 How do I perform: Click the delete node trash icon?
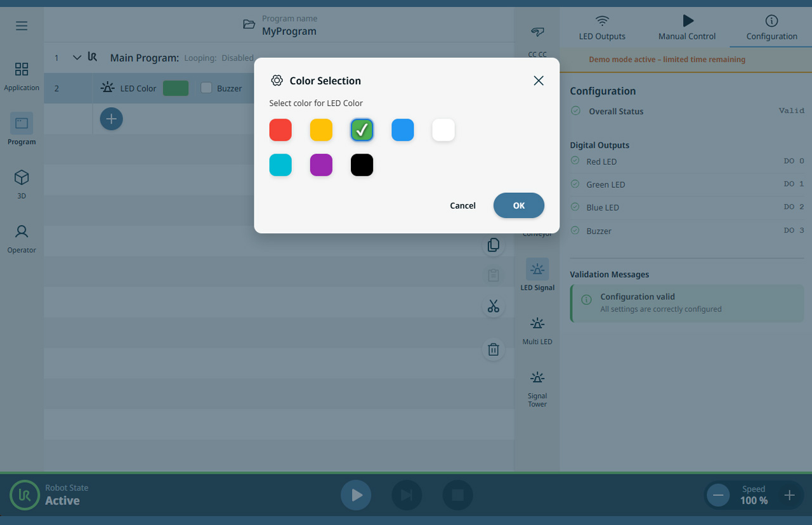494,349
